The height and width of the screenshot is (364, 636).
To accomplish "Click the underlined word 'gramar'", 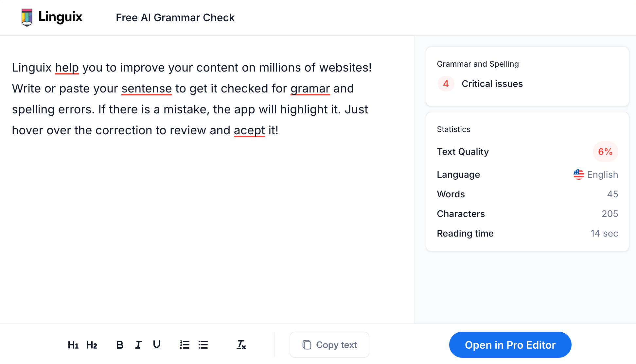I will tap(310, 89).
